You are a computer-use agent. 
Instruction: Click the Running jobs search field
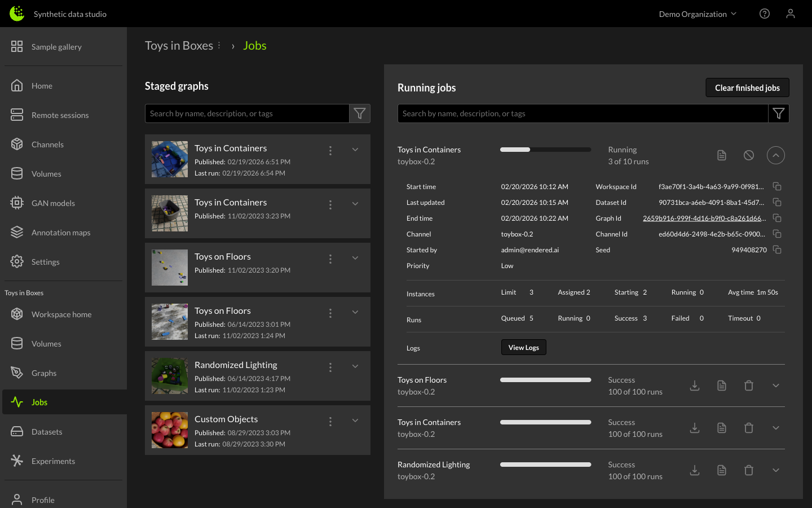582,113
